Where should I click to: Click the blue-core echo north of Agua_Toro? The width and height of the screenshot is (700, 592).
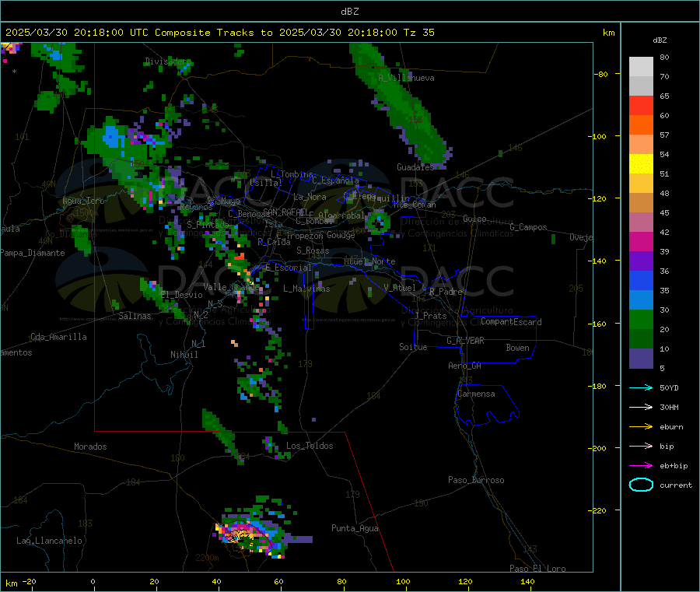click(111, 137)
